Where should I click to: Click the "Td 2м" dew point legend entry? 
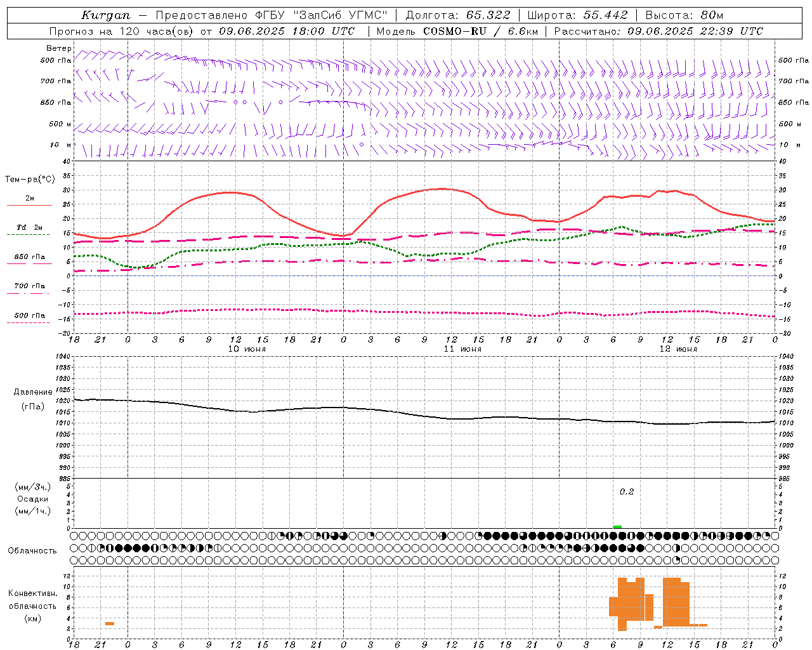30,230
